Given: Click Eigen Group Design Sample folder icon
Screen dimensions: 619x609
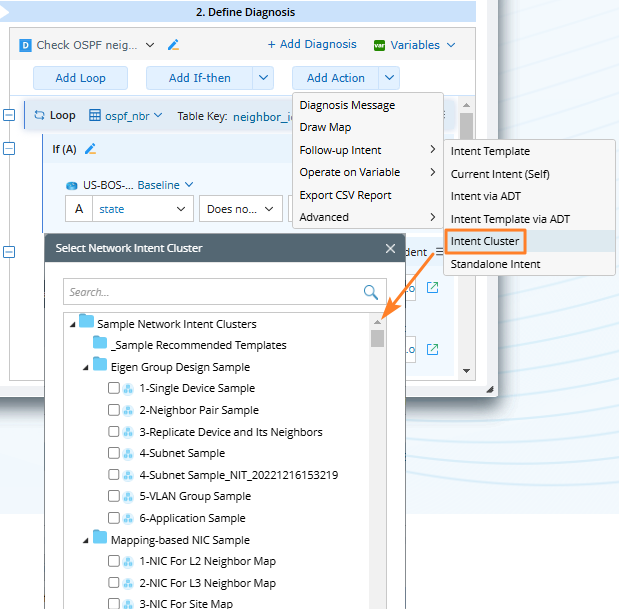Looking at the screenshot, I should [100, 364].
